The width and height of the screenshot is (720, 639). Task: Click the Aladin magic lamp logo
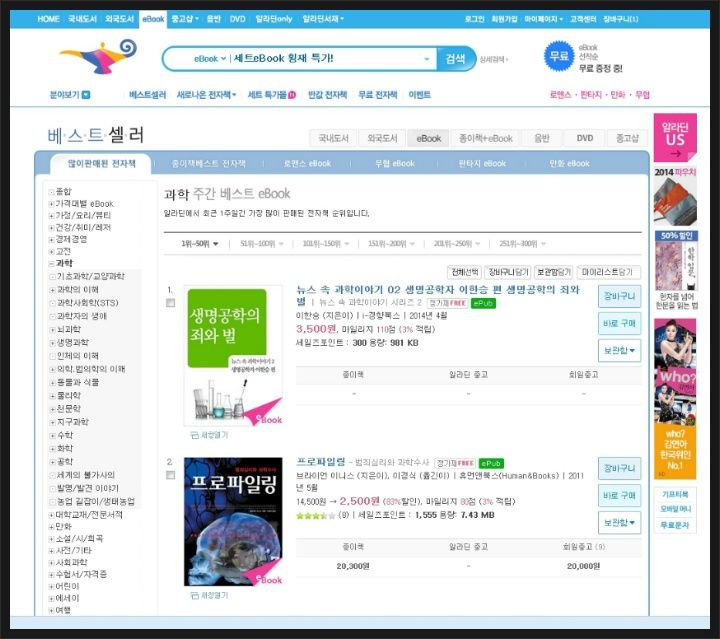[99, 56]
